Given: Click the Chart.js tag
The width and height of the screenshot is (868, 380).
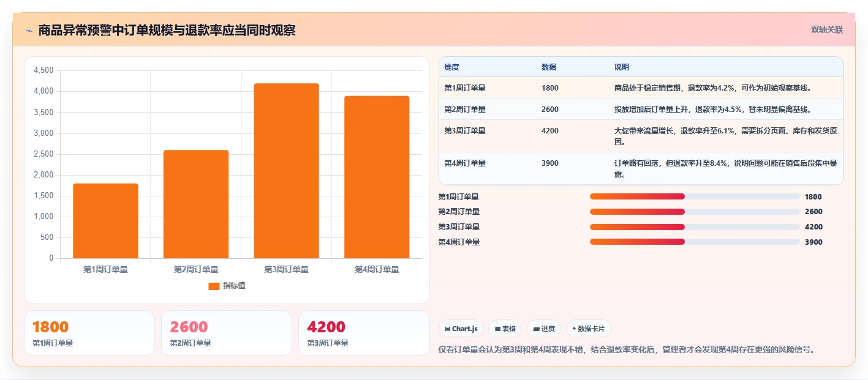Looking at the screenshot, I should coord(461,329).
